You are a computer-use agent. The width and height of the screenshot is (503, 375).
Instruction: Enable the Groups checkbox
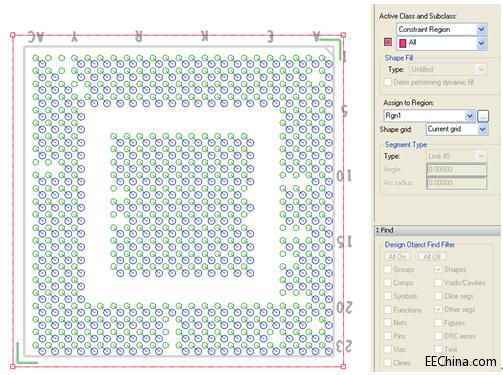point(388,269)
